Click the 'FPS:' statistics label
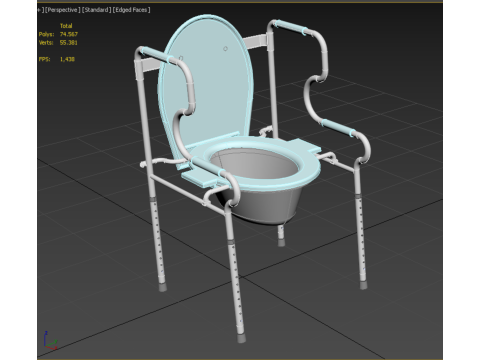Viewport: 480px width, 360px height. (x=44, y=59)
